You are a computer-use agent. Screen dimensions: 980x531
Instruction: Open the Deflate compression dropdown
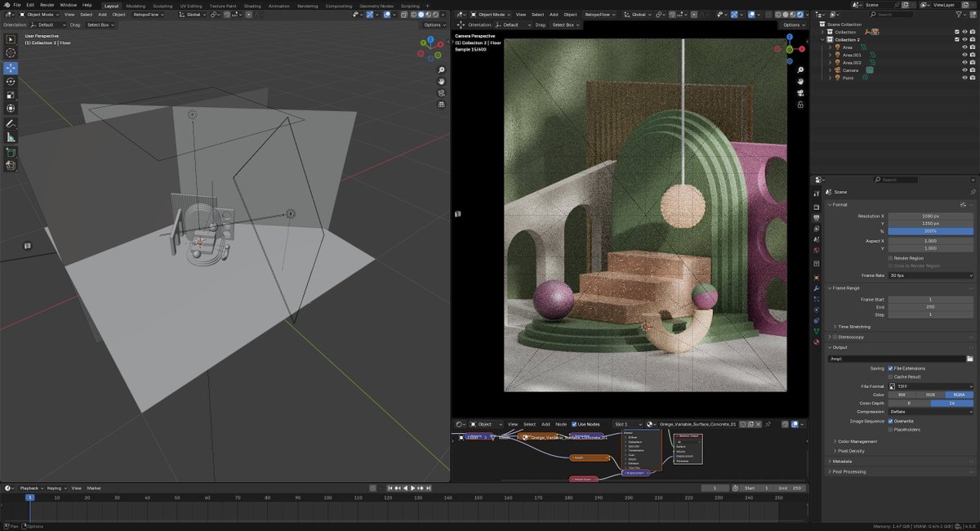931,412
